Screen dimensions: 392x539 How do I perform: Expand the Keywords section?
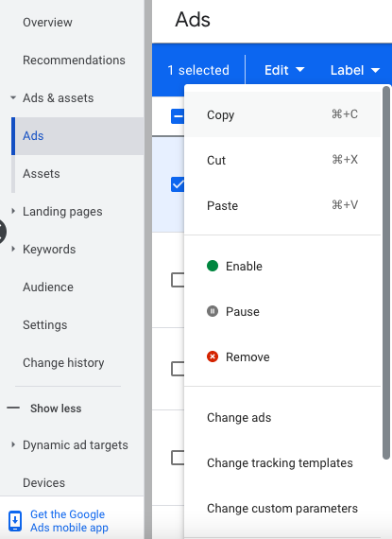click(x=13, y=249)
